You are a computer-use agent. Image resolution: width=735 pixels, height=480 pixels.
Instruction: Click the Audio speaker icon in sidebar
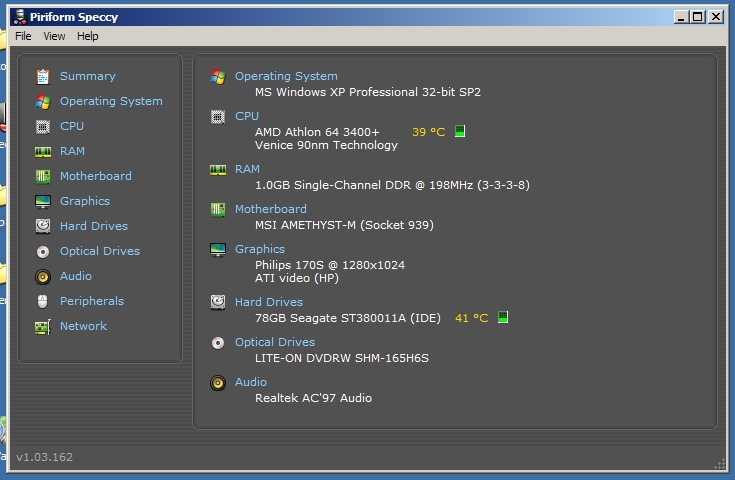pyautogui.click(x=43, y=277)
